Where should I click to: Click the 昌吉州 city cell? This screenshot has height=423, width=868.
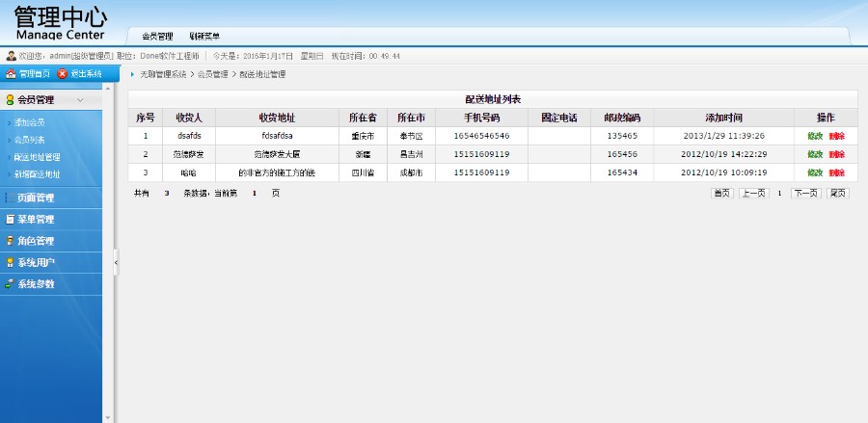(411, 154)
